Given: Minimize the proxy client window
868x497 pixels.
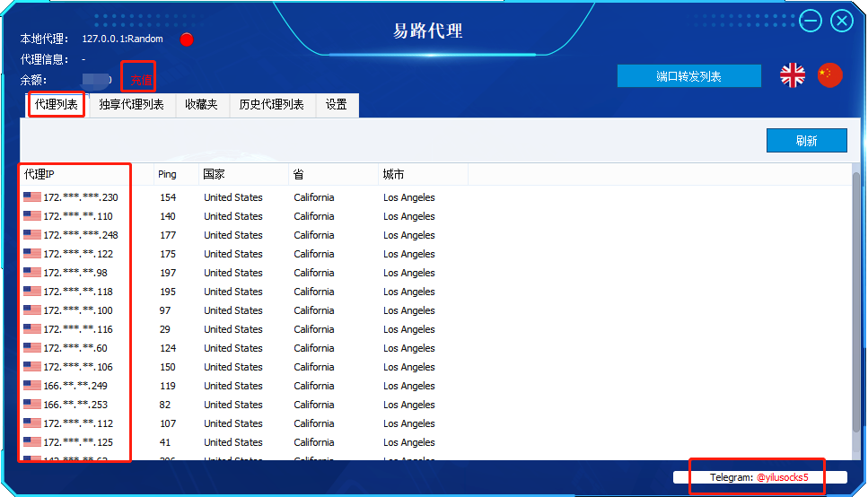Looking at the screenshot, I should coord(811,21).
